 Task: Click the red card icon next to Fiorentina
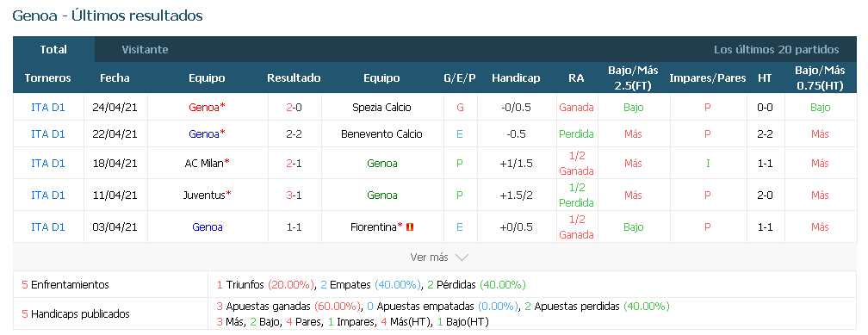[x=410, y=227]
